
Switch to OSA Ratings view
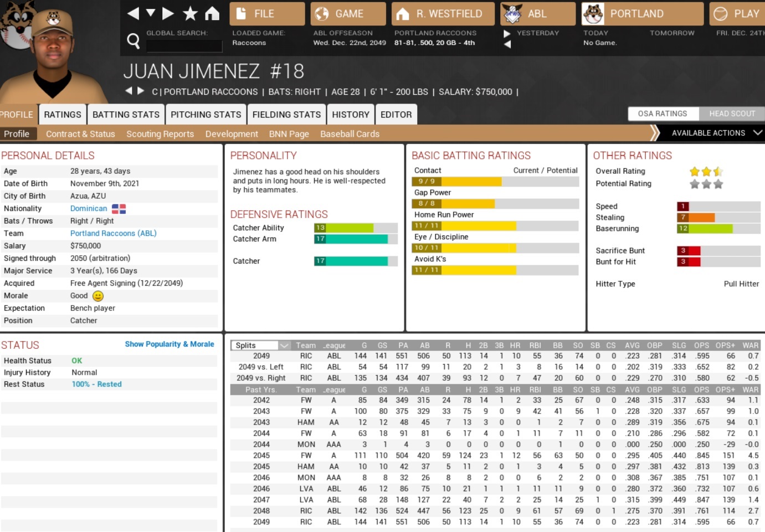[663, 113]
